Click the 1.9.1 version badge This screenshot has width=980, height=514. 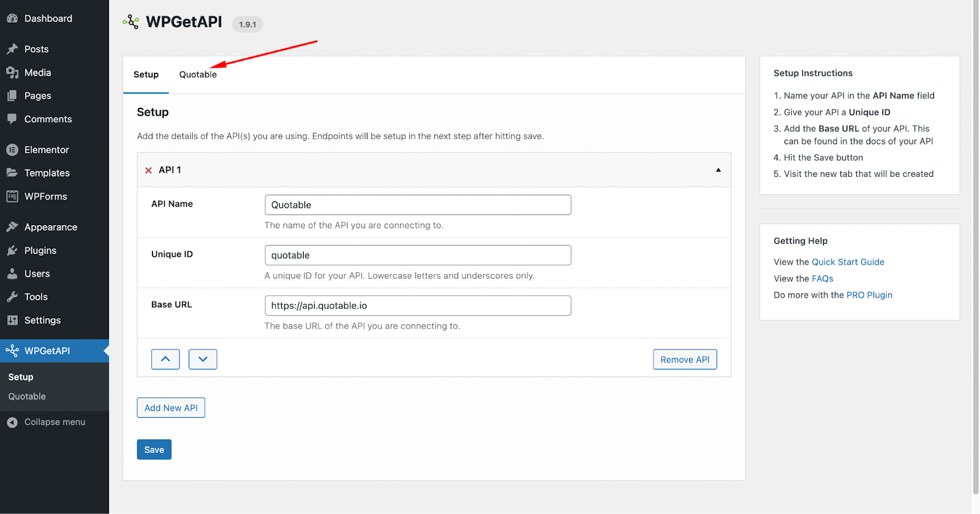tap(247, 24)
